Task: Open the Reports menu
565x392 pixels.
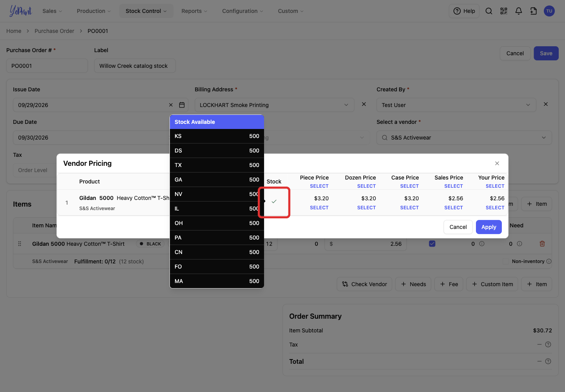Action: tap(194, 11)
